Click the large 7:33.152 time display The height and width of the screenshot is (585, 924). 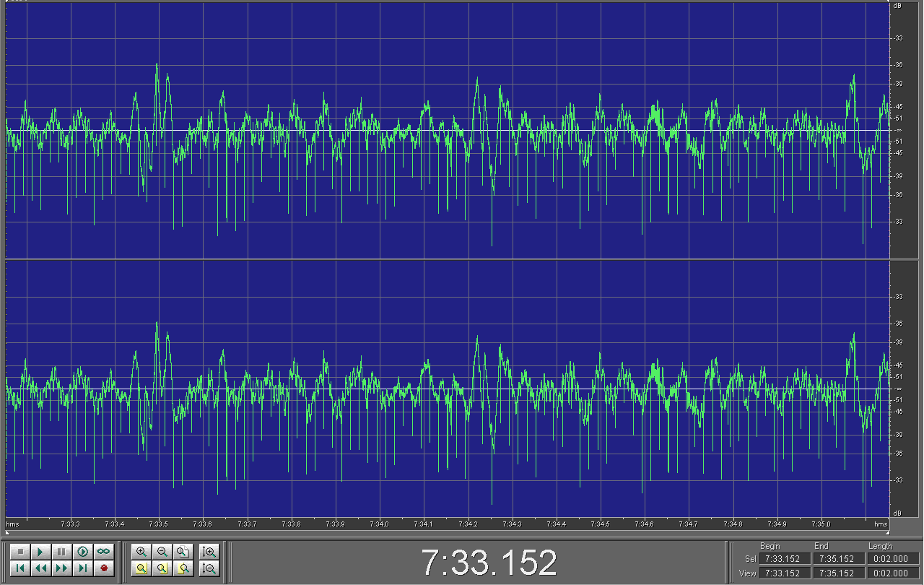click(489, 563)
